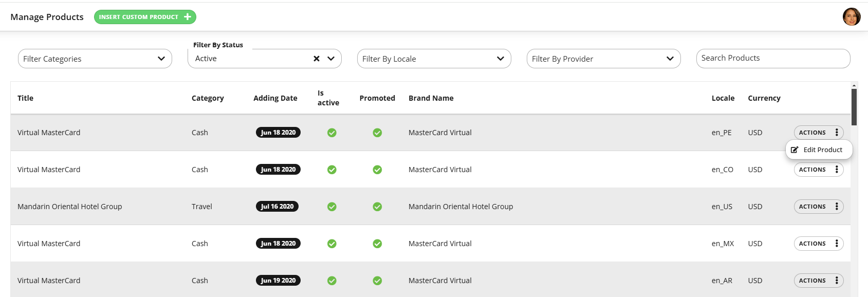Image resolution: width=868 pixels, height=297 pixels.
Task: Click three-dots icon for en_AR row
Action: tap(837, 281)
